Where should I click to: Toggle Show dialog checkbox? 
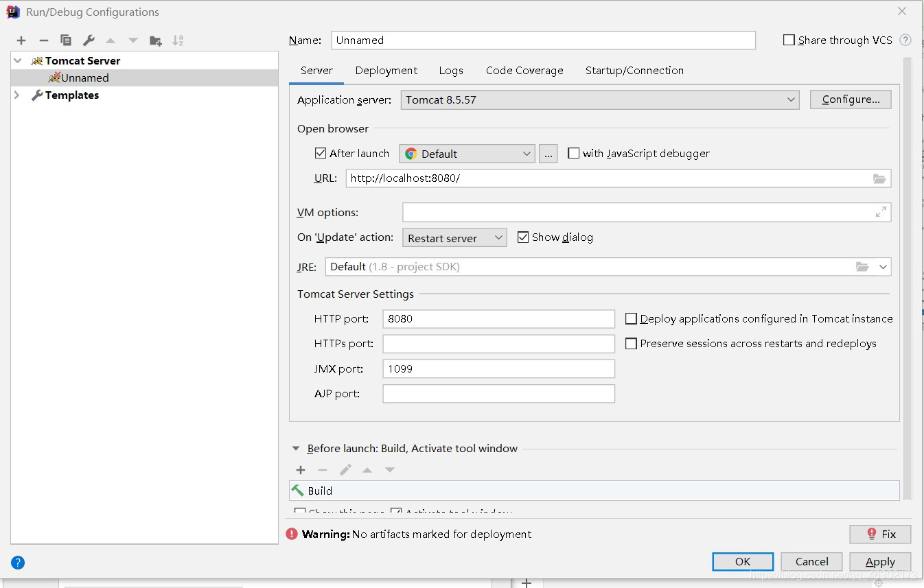(523, 237)
